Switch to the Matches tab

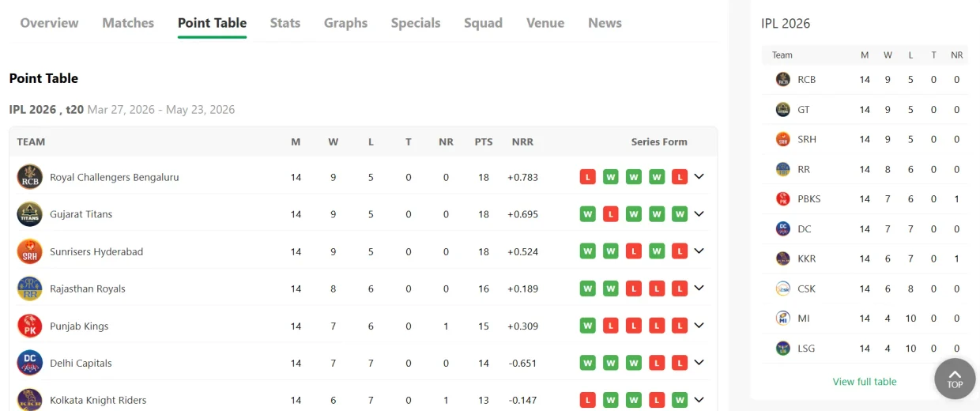click(x=128, y=23)
